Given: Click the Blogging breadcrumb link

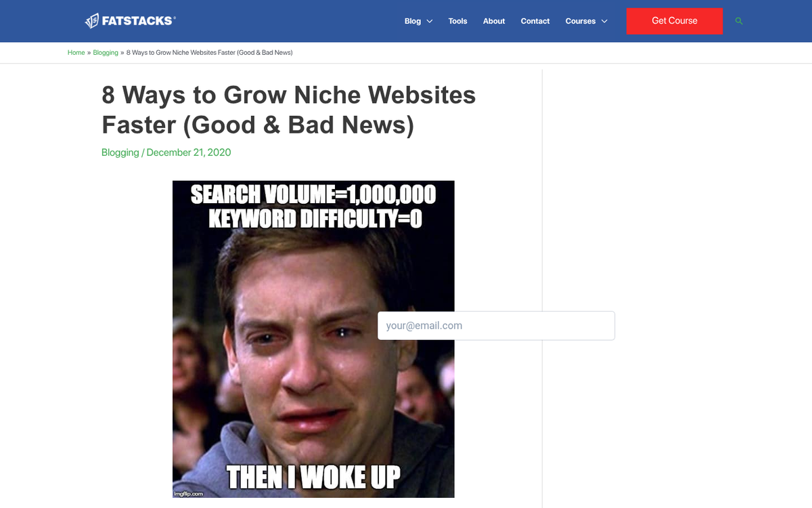Looking at the screenshot, I should [106, 53].
